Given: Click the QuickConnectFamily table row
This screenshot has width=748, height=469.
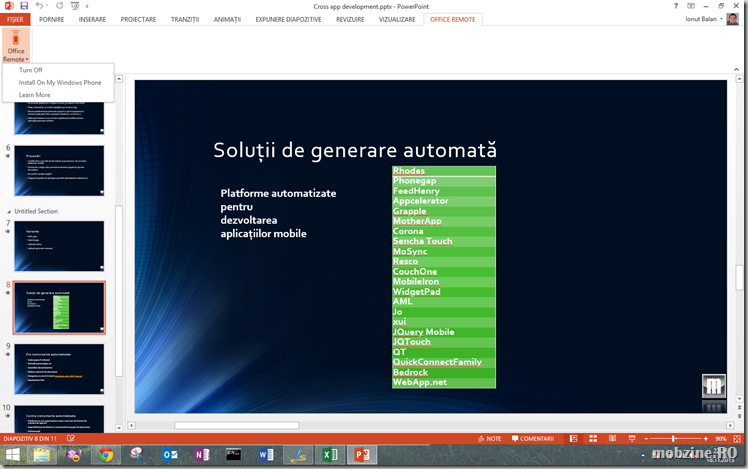Looking at the screenshot, I should pos(444,362).
